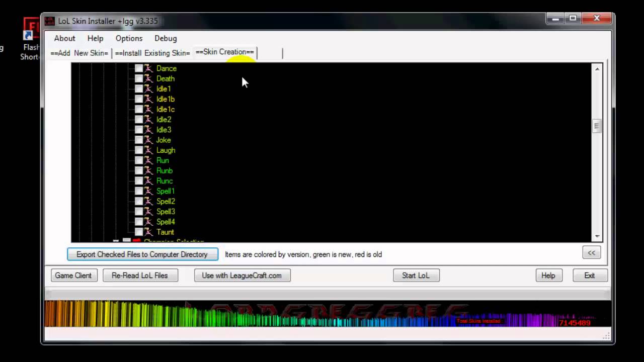Click the animation icon beside Taunt
644x362 pixels.
click(148, 232)
